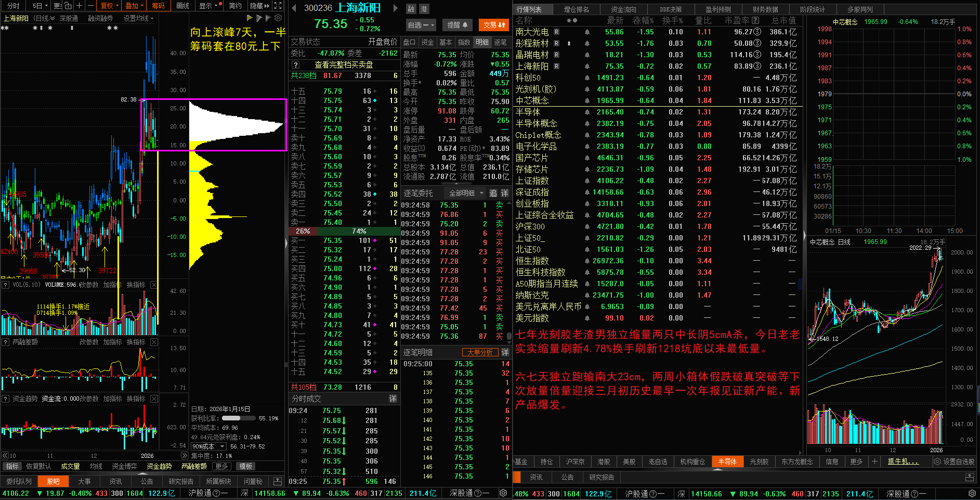980x500 pixels.
Task: Toggle the 筹码 chip distribution view
Action: point(158,6)
